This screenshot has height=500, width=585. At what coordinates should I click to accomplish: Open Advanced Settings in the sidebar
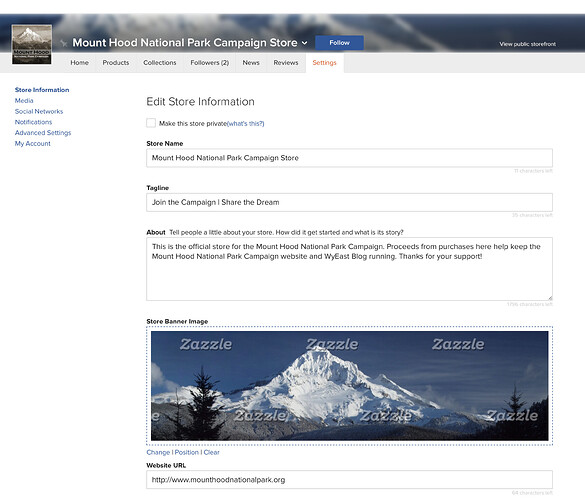(x=43, y=133)
